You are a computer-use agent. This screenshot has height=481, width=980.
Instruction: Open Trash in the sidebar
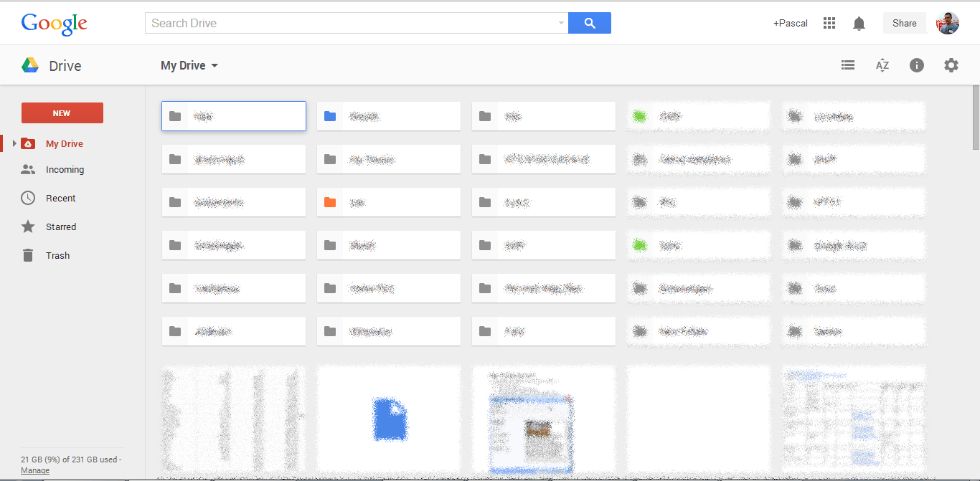tap(57, 255)
